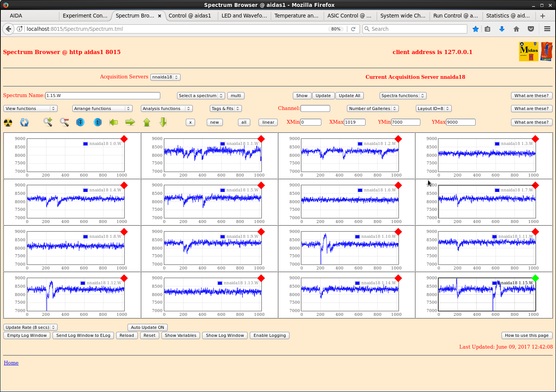The height and width of the screenshot is (392, 556).
Task: Click the blue refresh arrows icon
Action: pos(24,123)
